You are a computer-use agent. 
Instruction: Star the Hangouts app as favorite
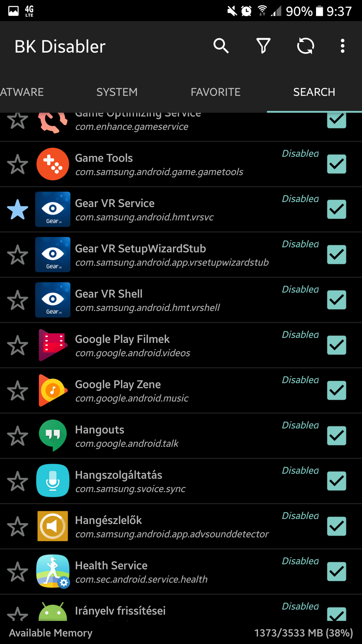pyautogui.click(x=18, y=436)
